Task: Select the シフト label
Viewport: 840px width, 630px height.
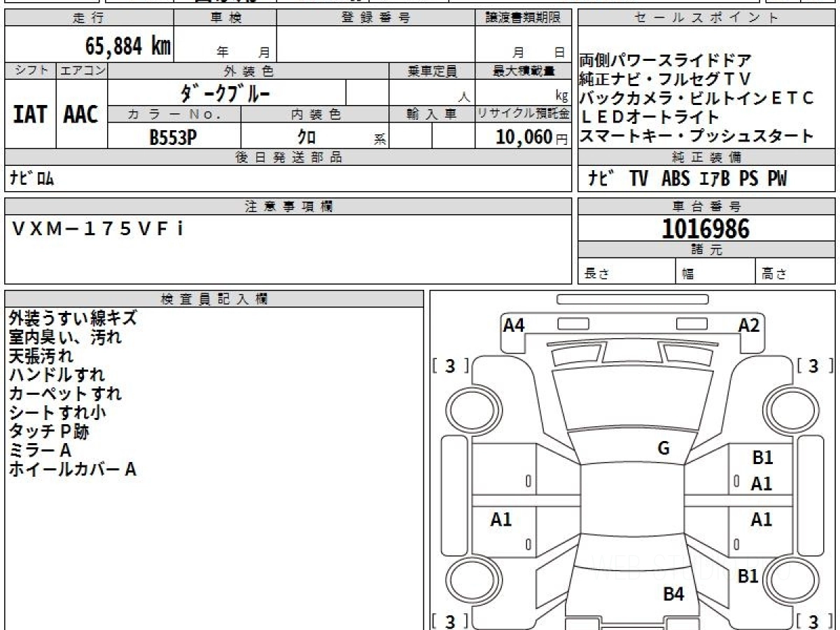Action: pyautogui.click(x=30, y=71)
